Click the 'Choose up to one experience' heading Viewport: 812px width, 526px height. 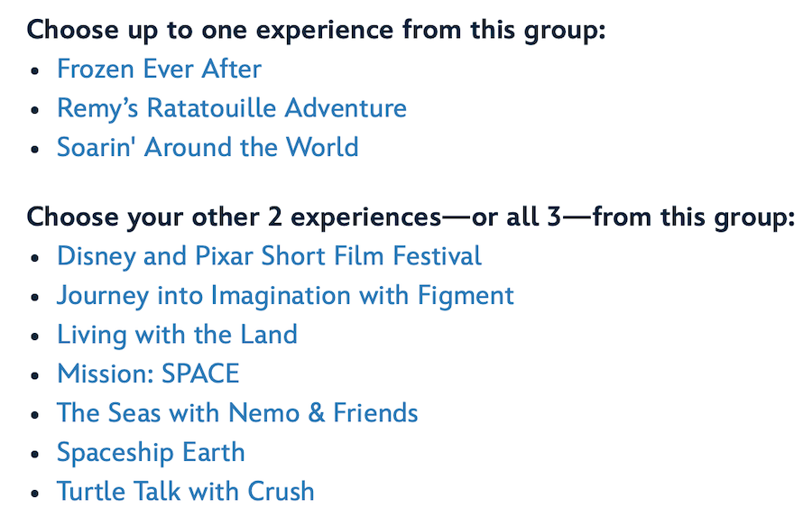point(316,30)
